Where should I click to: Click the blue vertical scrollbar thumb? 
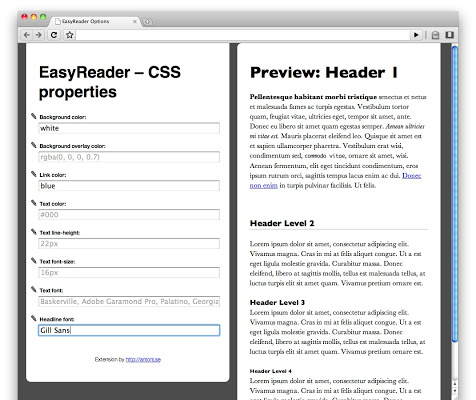pyautogui.click(x=455, y=194)
